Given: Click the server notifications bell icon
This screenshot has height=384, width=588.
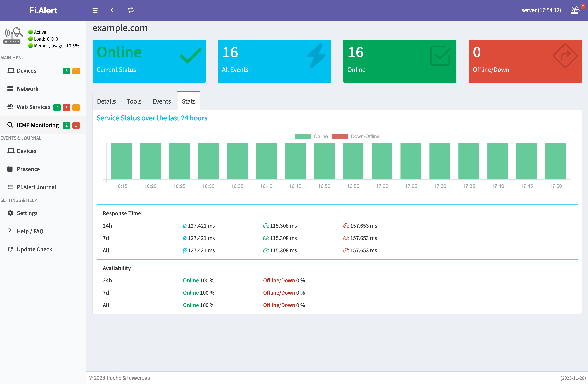Looking at the screenshot, I should (x=575, y=10).
